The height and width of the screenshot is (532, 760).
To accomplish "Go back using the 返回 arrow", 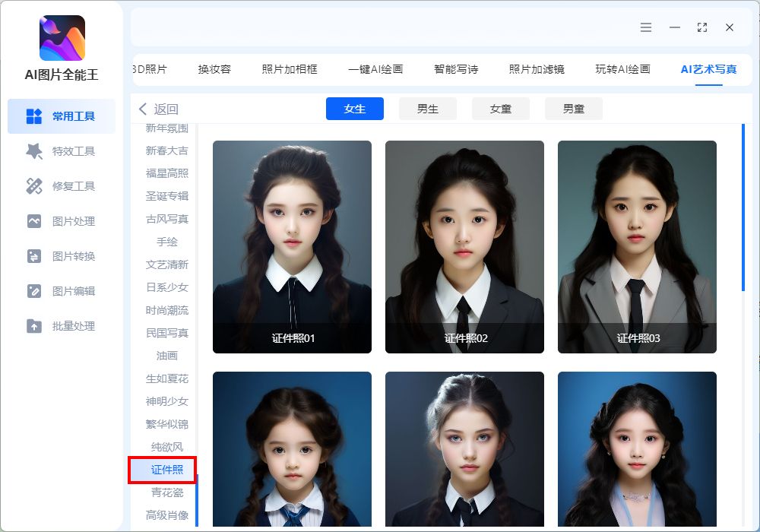I will (x=143, y=109).
